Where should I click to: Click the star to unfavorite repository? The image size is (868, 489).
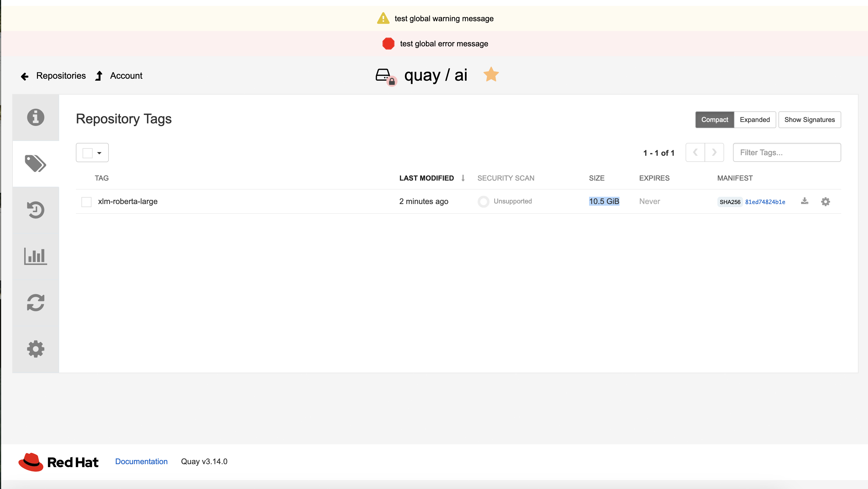point(491,75)
